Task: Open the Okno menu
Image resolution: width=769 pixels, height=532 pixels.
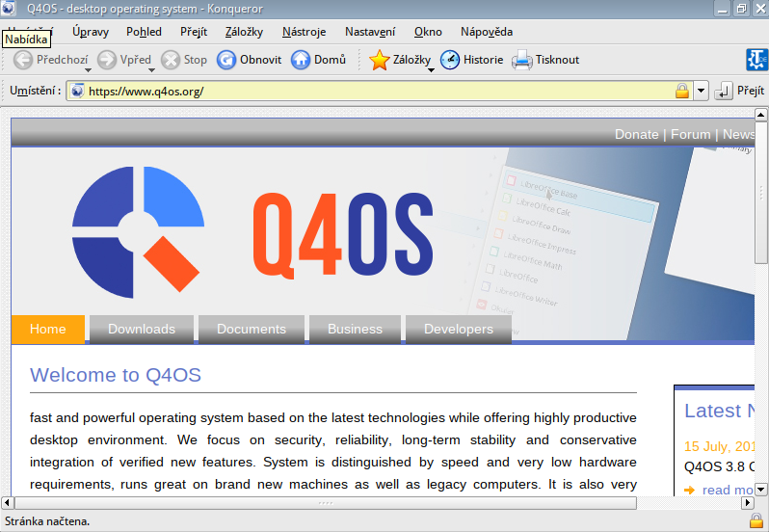Action: 428,32
